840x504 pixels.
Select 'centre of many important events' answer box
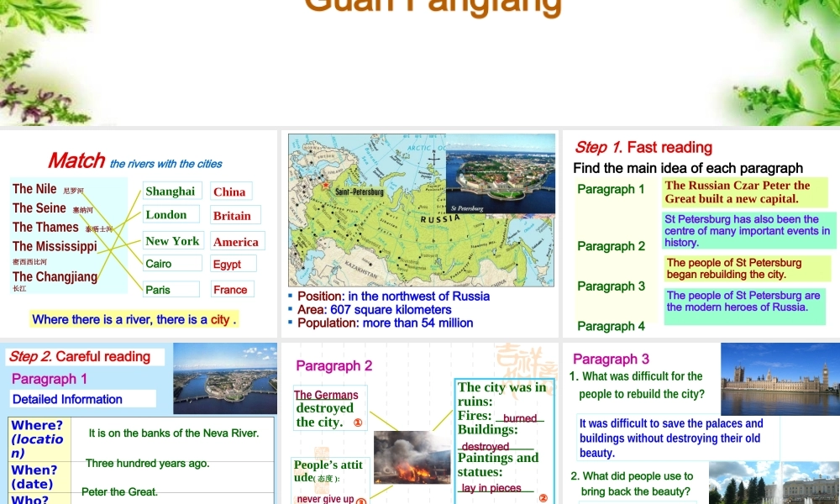(x=749, y=231)
